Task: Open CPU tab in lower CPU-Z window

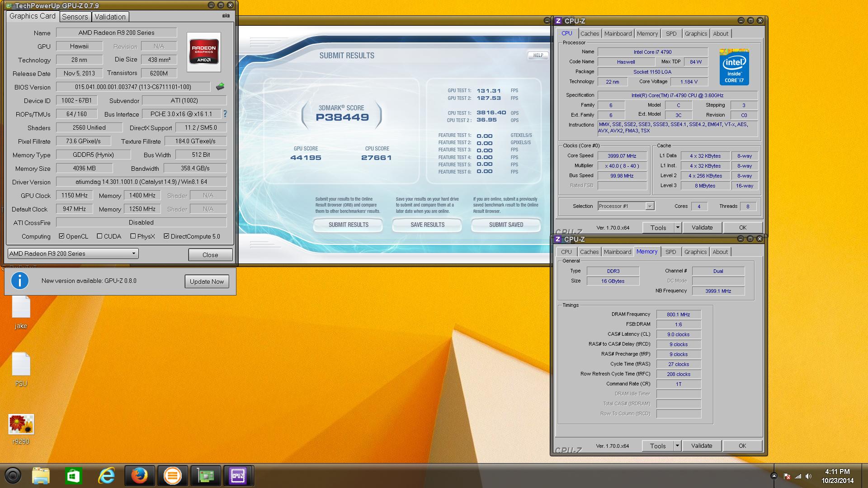Action: 566,252
